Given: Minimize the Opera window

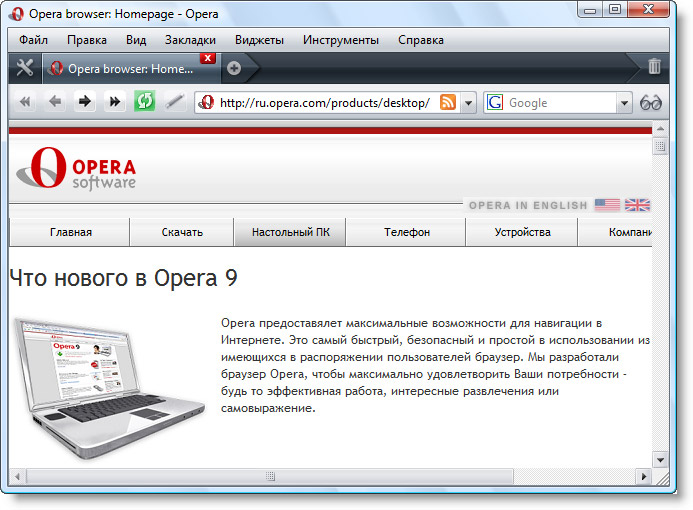Looking at the screenshot, I should click(590, 10).
